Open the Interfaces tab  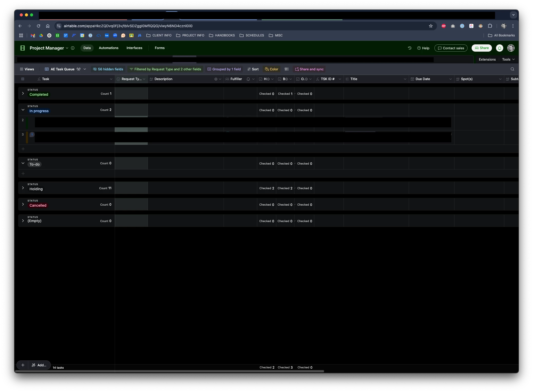coord(134,48)
